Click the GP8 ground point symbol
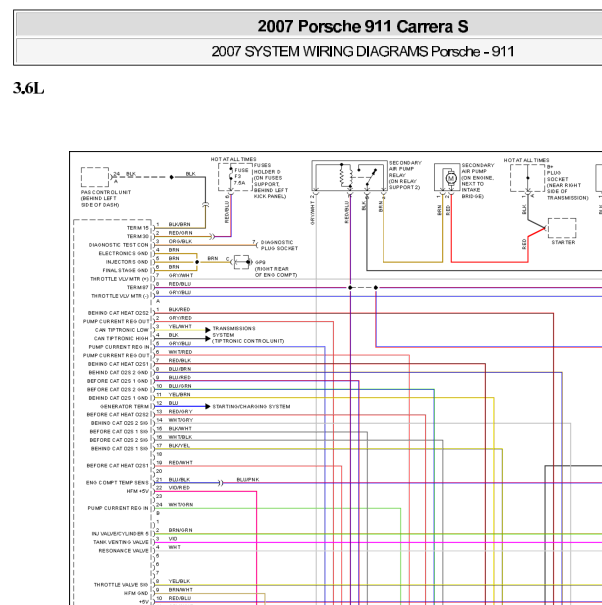 tap(242, 262)
